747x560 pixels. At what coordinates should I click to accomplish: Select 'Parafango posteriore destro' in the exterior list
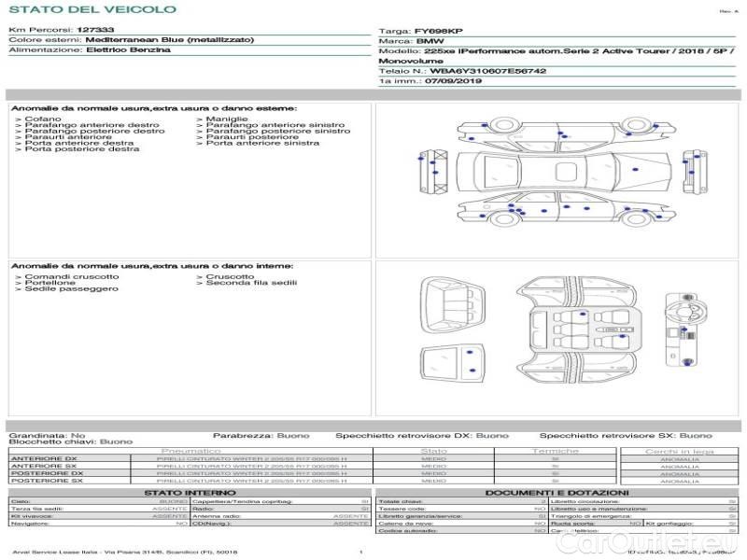95,131
